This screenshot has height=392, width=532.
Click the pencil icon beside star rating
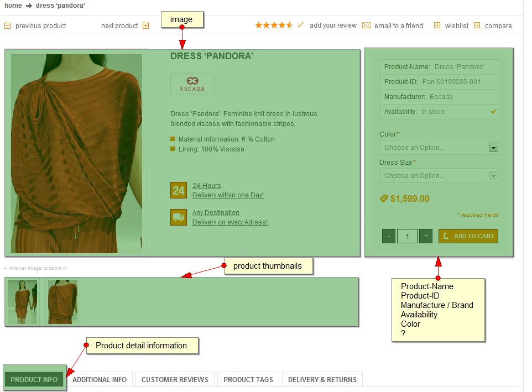(x=301, y=25)
